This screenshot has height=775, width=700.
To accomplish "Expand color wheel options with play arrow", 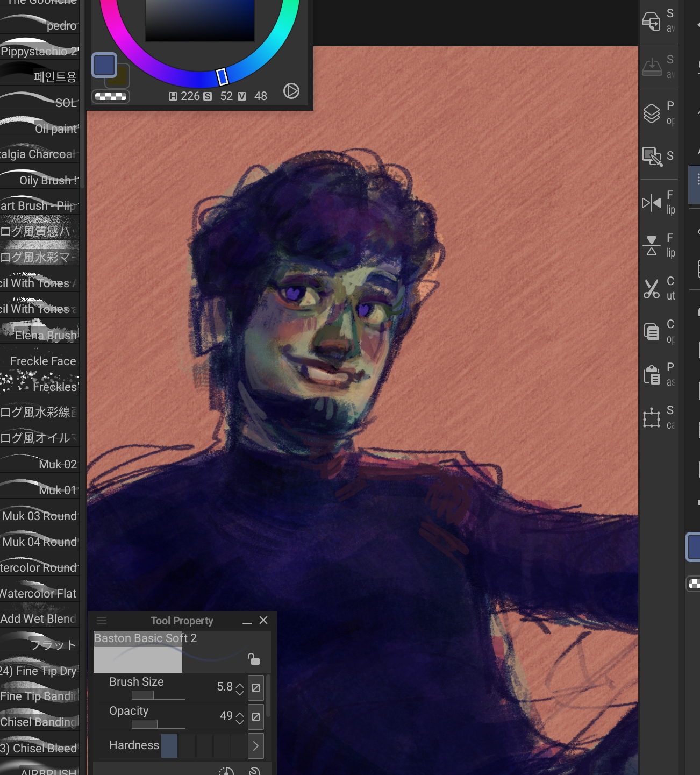I will point(291,91).
